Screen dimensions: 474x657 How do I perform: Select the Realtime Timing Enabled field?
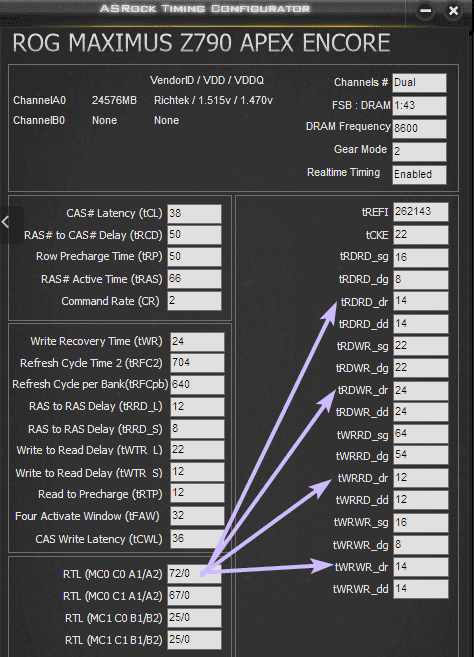click(420, 175)
